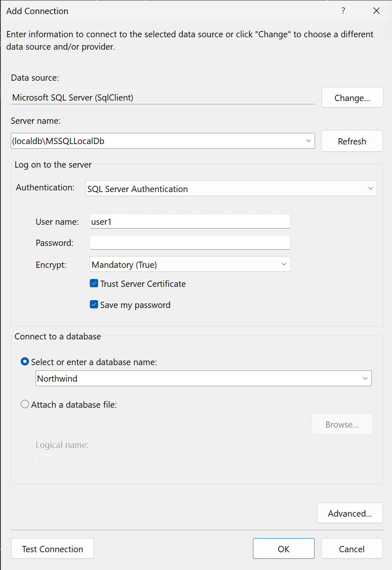Screen dimensions: 392x570
Task: Click the Change data source button
Action: pyautogui.click(x=352, y=97)
